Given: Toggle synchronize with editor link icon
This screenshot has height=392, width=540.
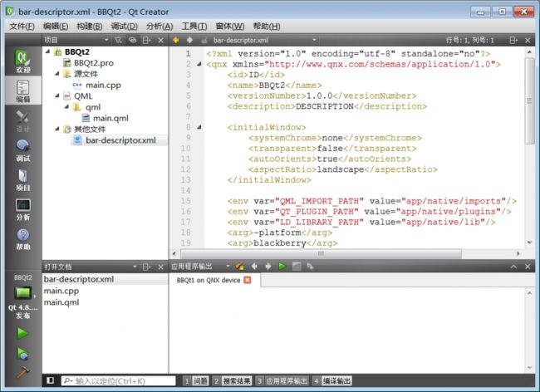Looking at the screenshot, I should click(133, 40).
